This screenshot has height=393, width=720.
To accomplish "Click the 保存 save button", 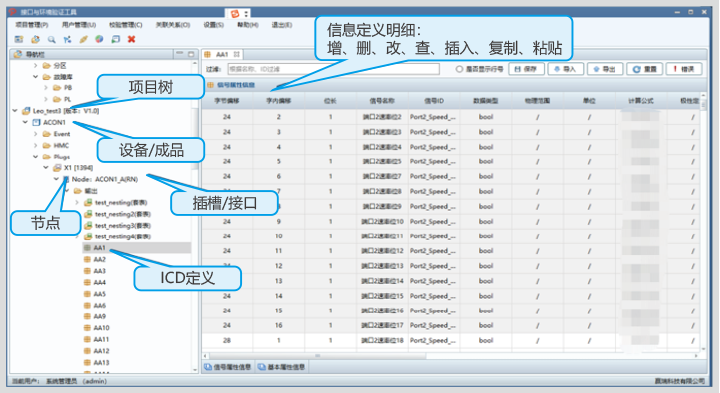I will (x=526, y=69).
